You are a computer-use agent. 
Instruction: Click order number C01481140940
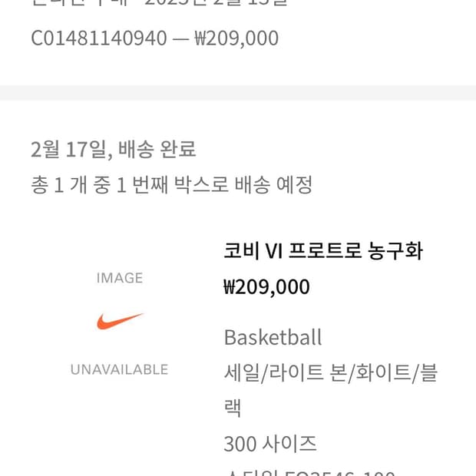tap(99, 38)
